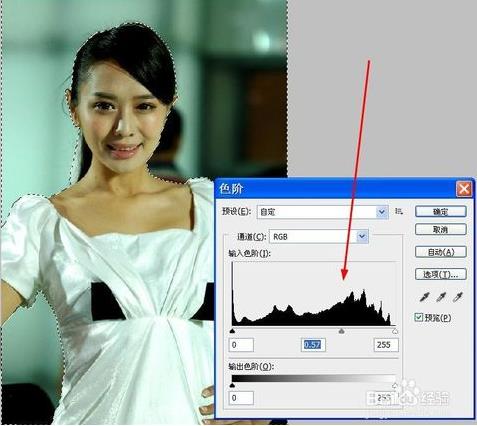The width and height of the screenshot is (477, 426).
Task: Click the input highlight field showing 255
Action: click(x=386, y=345)
